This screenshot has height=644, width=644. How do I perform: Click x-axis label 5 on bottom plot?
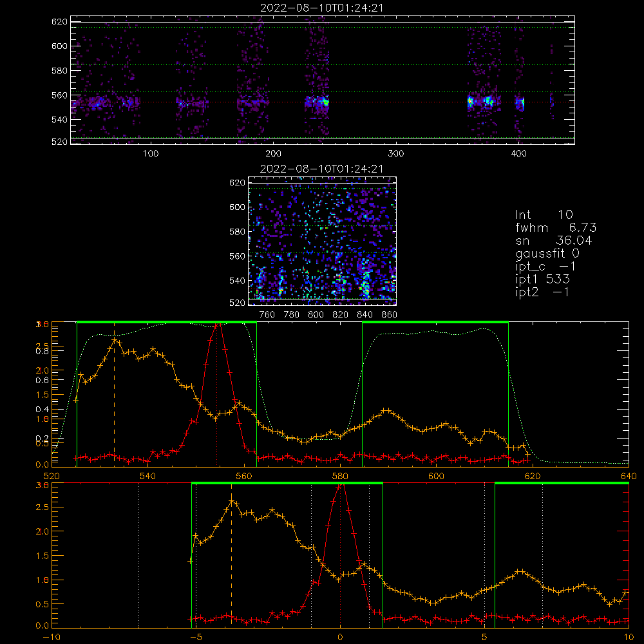point(485,637)
